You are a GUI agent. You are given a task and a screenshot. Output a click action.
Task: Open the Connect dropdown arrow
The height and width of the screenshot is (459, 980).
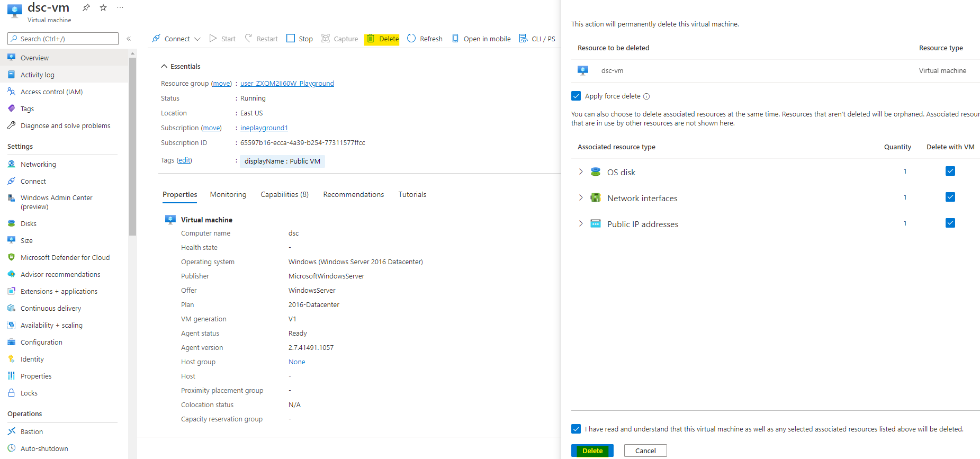click(x=197, y=39)
